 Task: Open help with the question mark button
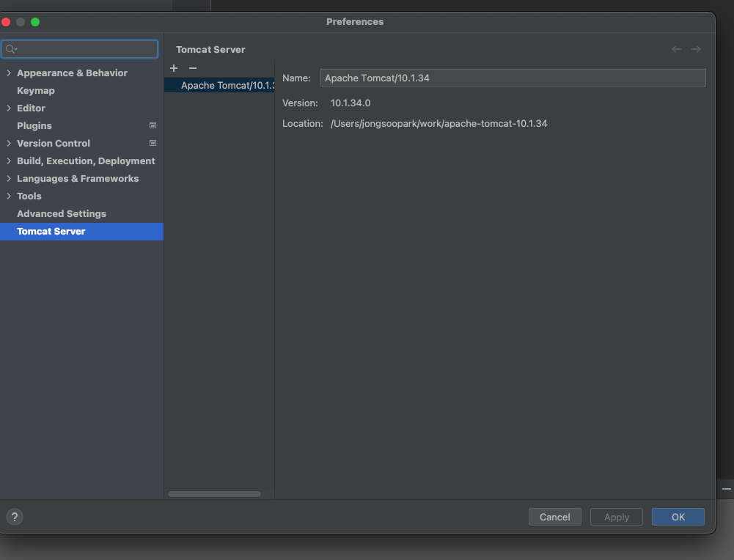point(15,517)
